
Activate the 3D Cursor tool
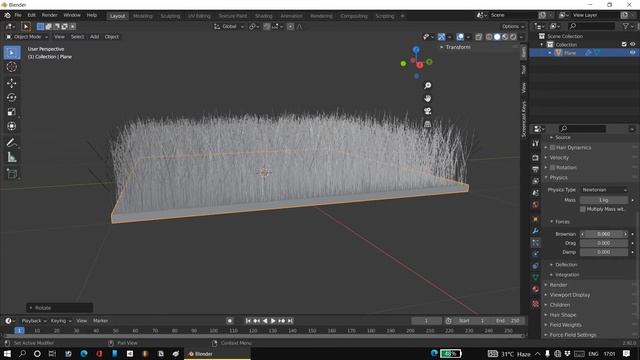pyautogui.click(x=12, y=67)
